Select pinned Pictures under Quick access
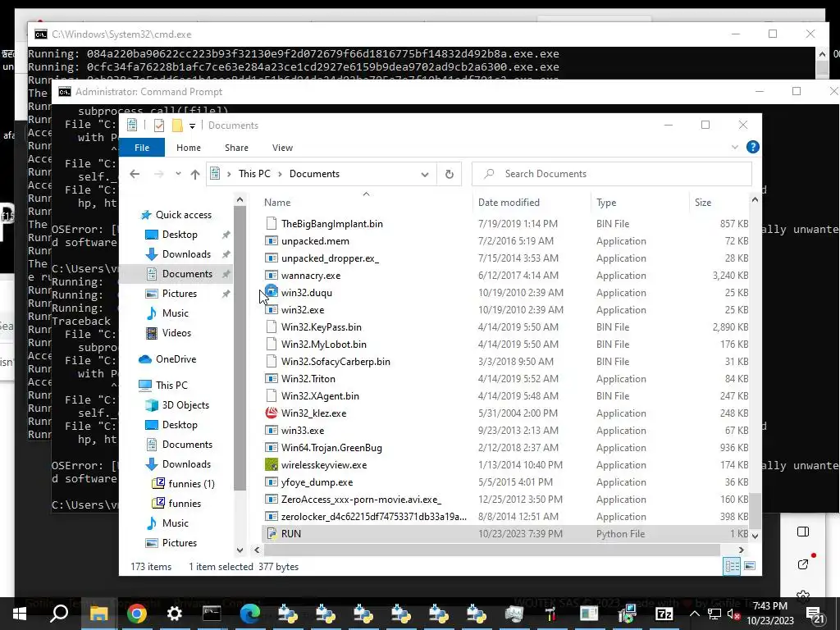This screenshot has width=840, height=630. coord(179,294)
